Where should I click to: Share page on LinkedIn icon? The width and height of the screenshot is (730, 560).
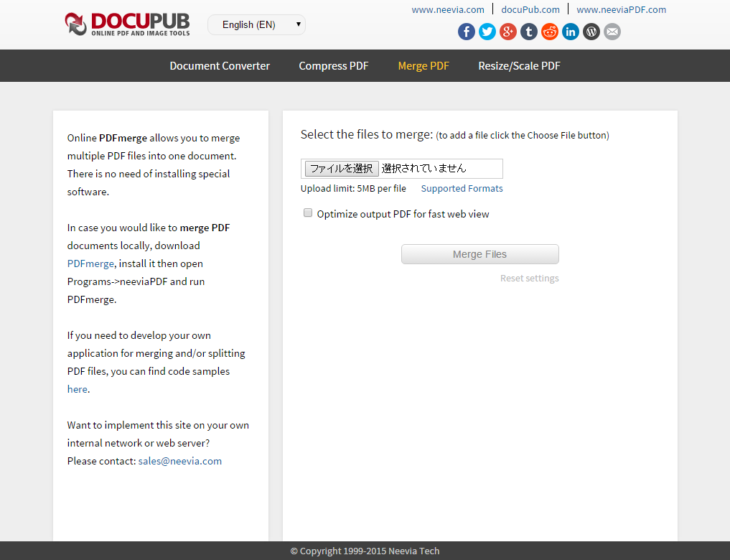[x=571, y=32]
